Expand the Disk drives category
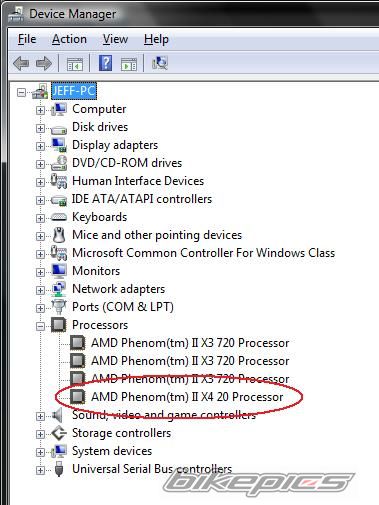 tap(40, 128)
